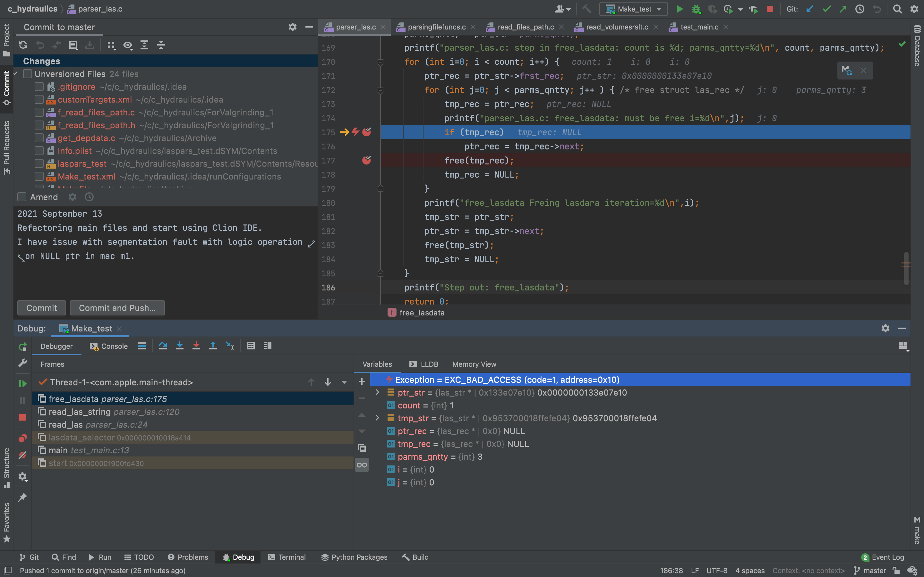Click the red Stop debugging square in debug sidebar
Viewport: 924px width, 577px height.
(x=22, y=417)
